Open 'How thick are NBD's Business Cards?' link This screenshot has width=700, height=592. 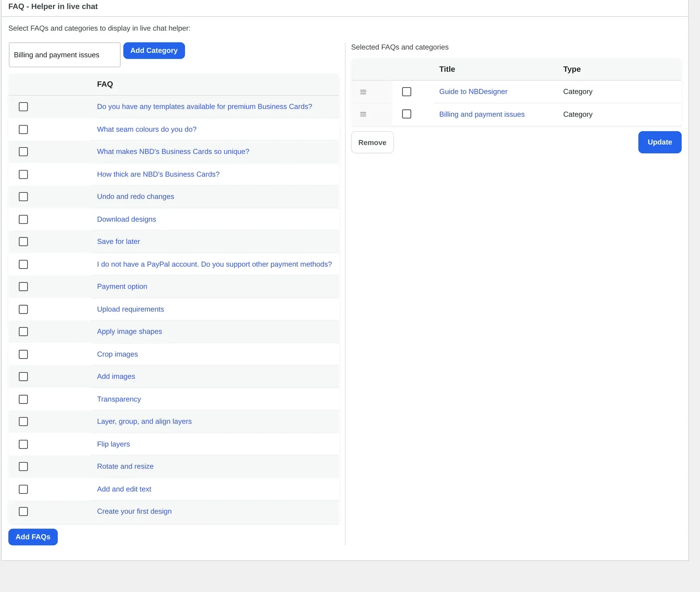pos(158,174)
